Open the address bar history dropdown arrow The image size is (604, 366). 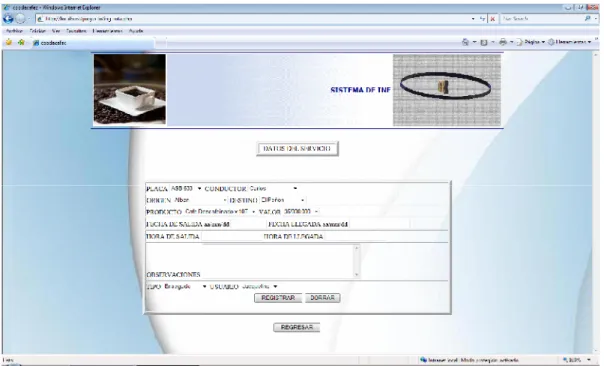click(473, 18)
